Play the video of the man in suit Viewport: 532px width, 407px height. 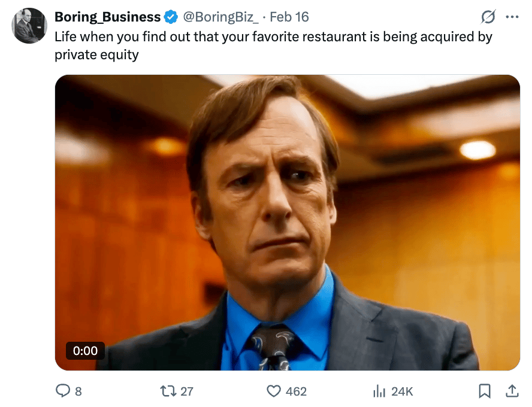pyautogui.click(x=288, y=222)
